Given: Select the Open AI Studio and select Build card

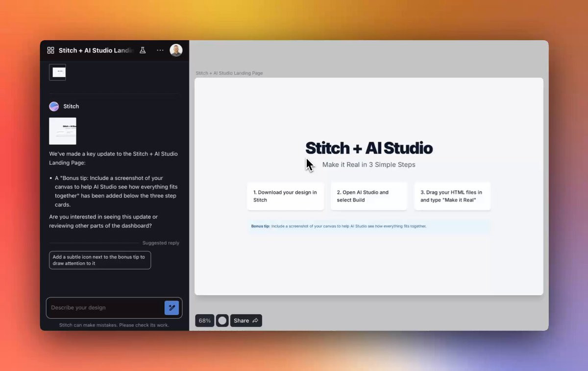Looking at the screenshot, I should pos(369,196).
